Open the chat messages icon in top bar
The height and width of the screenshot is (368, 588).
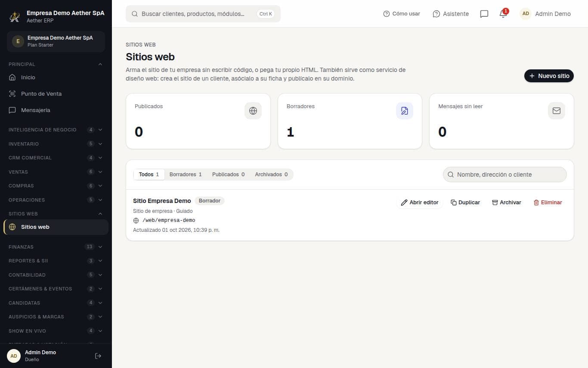pos(484,14)
